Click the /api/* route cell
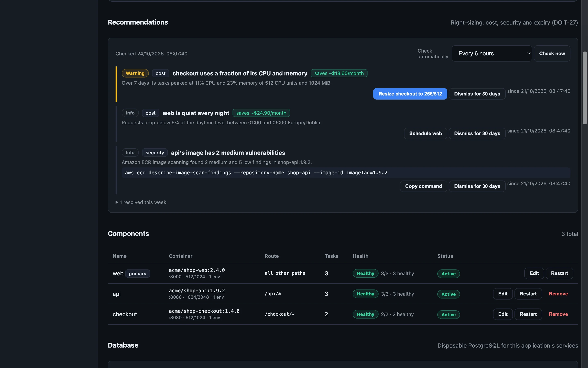588x368 pixels. (273, 294)
